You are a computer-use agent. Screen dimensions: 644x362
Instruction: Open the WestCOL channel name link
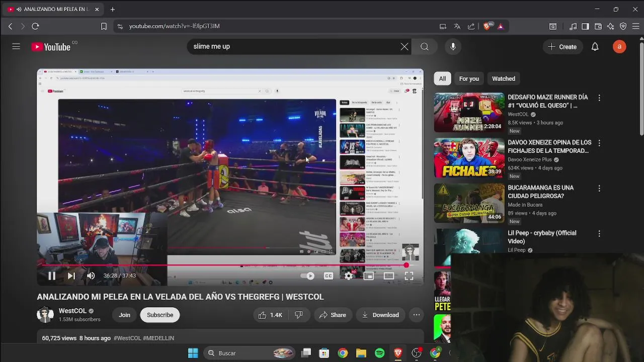(x=73, y=311)
